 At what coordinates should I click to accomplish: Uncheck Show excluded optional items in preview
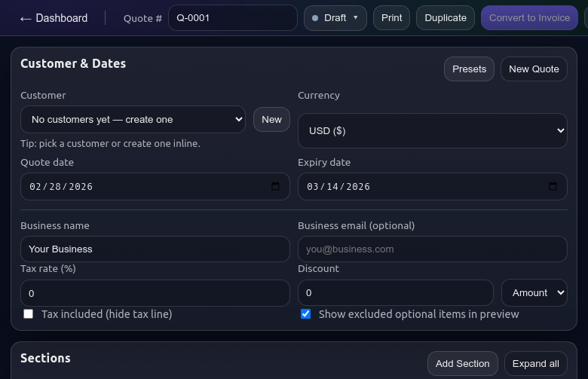click(x=305, y=313)
